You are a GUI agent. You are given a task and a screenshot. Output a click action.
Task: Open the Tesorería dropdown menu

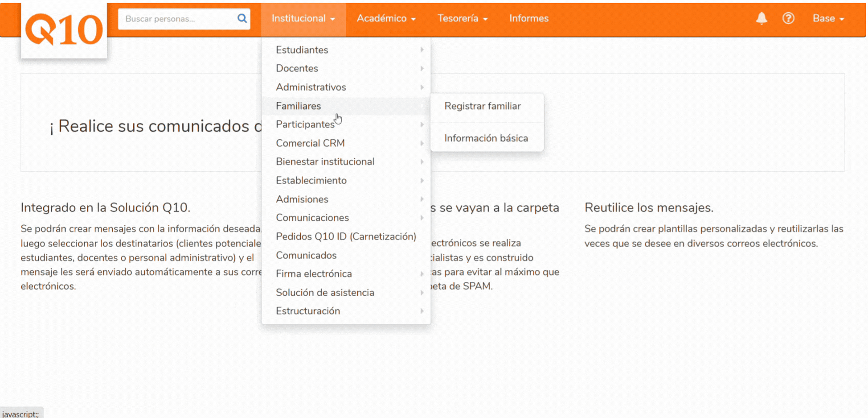(463, 19)
